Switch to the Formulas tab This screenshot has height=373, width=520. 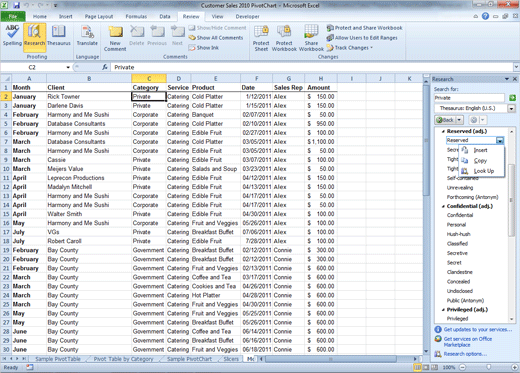(x=136, y=16)
